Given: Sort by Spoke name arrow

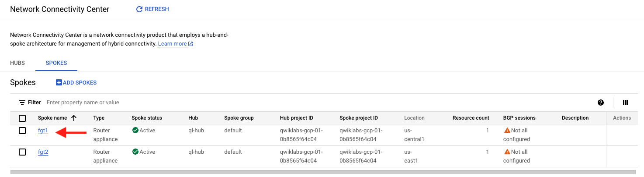Looking at the screenshot, I should 74,118.
